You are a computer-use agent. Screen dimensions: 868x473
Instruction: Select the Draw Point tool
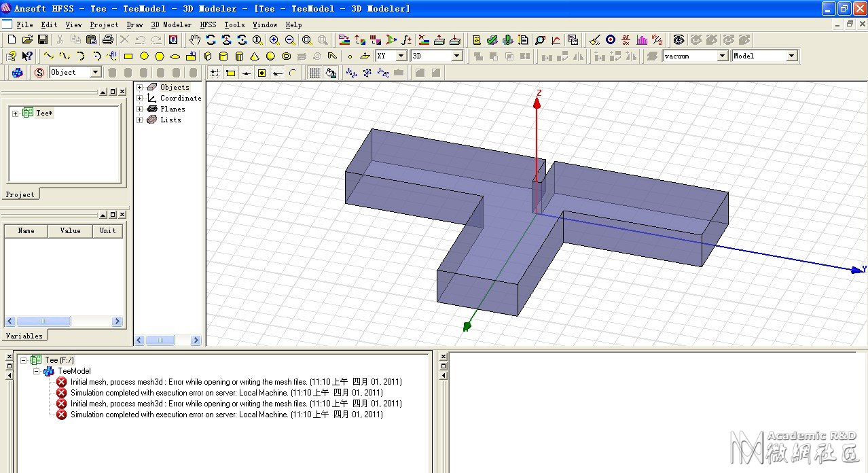click(x=350, y=56)
